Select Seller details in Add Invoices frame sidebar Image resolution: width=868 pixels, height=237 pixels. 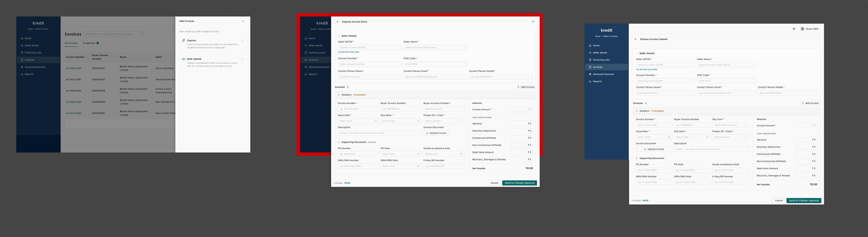tap(38, 46)
